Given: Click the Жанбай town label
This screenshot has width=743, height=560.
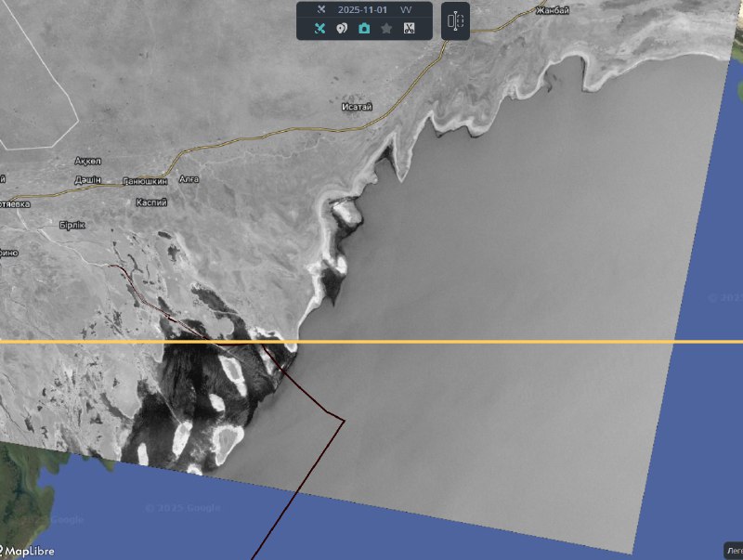Looking at the screenshot, I should pos(550,11).
